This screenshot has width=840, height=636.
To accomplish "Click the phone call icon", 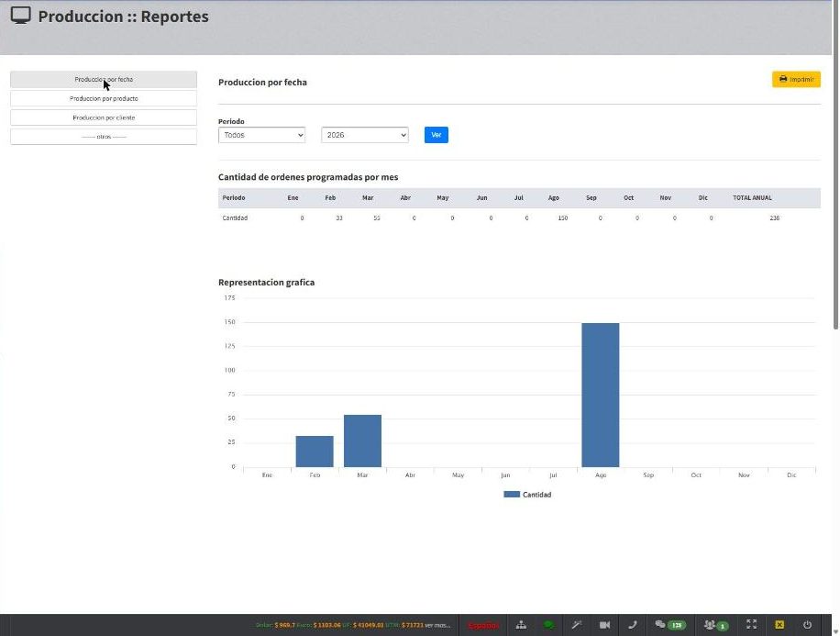I will tap(633, 625).
